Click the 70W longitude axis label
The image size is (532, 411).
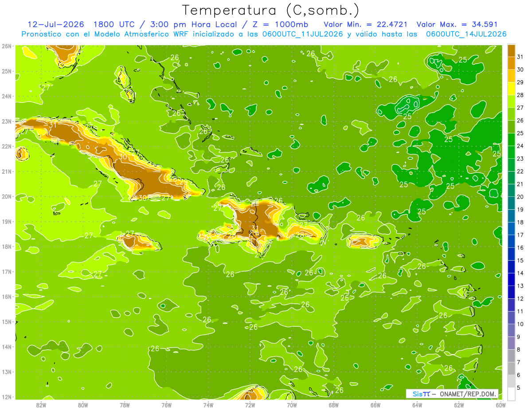pyautogui.click(x=292, y=405)
